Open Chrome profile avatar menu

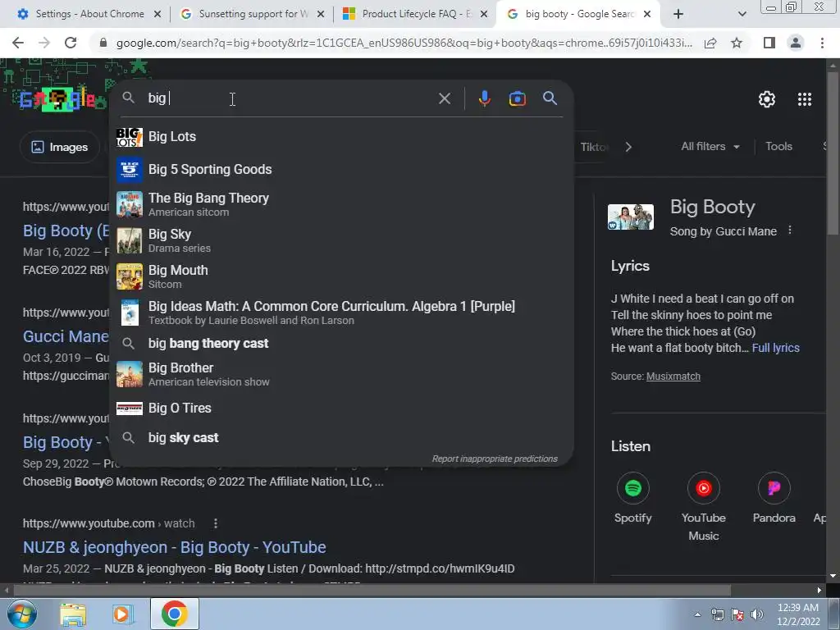[x=796, y=43]
